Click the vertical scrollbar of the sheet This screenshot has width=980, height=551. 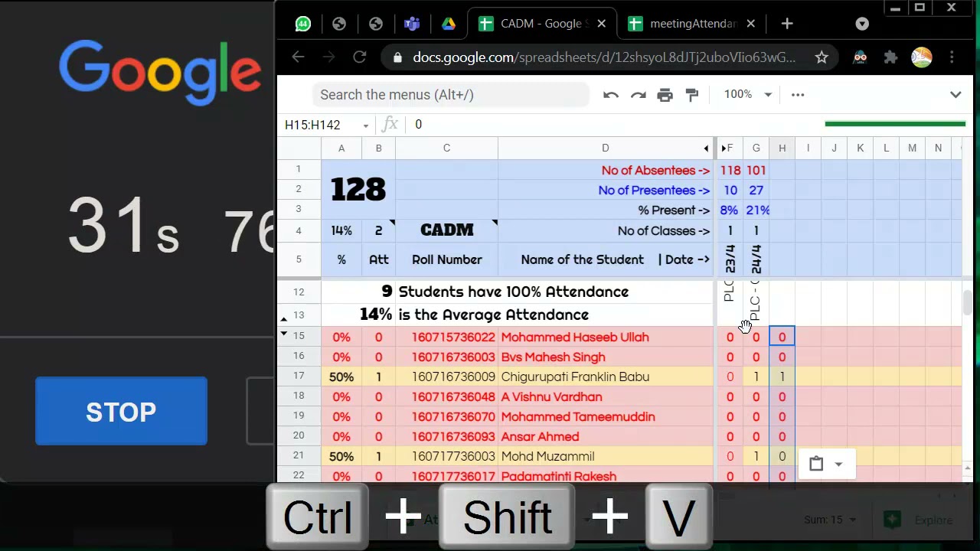point(967,302)
